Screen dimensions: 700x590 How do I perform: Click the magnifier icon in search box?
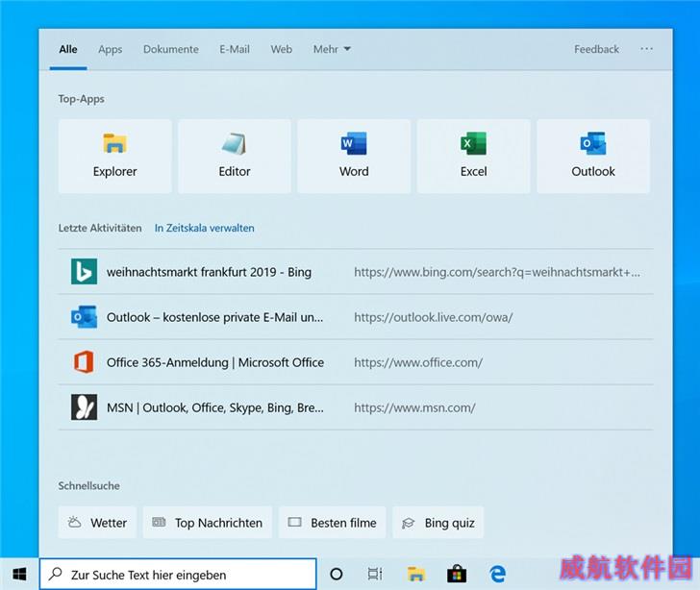coord(56,574)
